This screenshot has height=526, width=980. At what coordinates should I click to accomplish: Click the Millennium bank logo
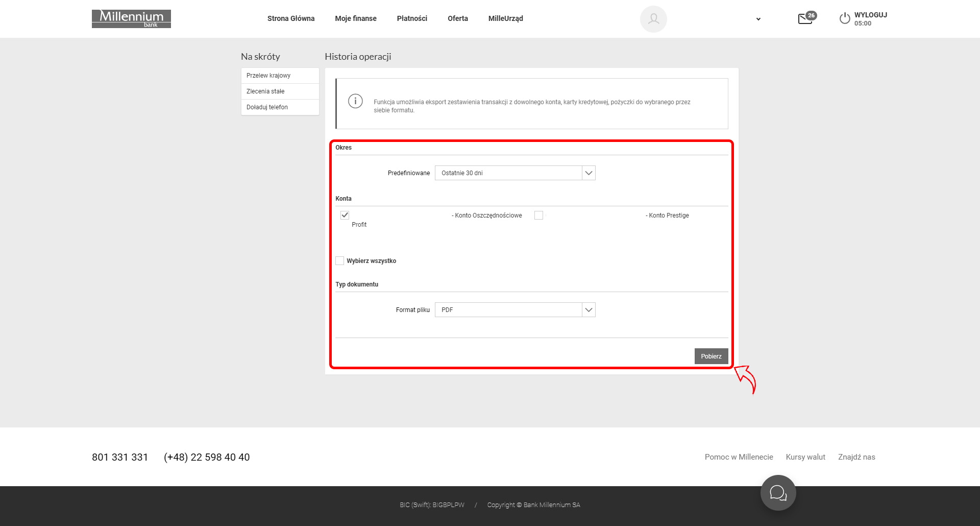[131, 19]
